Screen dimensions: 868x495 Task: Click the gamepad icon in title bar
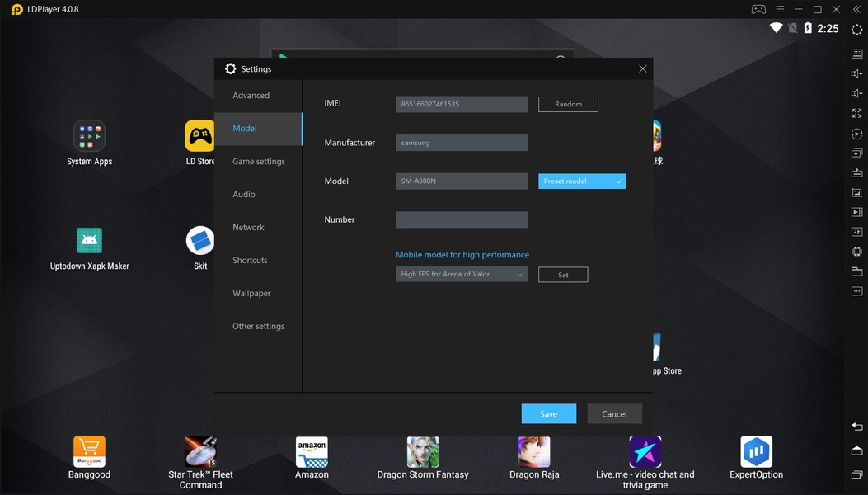(758, 9)
